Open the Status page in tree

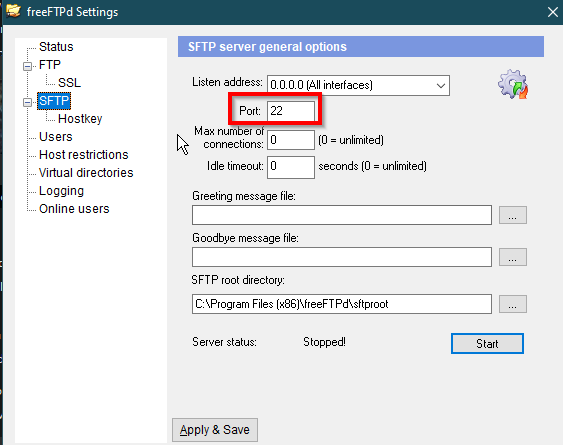tap(56, 47)
